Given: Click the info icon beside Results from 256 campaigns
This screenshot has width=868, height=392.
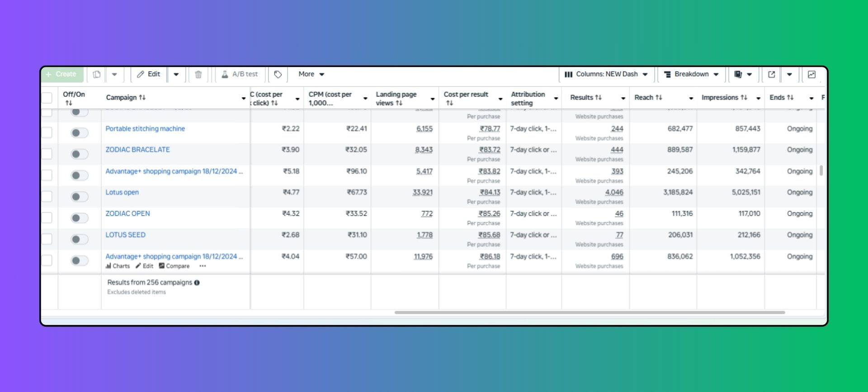Looking at the screenshot, I should [x=197, y=283].
